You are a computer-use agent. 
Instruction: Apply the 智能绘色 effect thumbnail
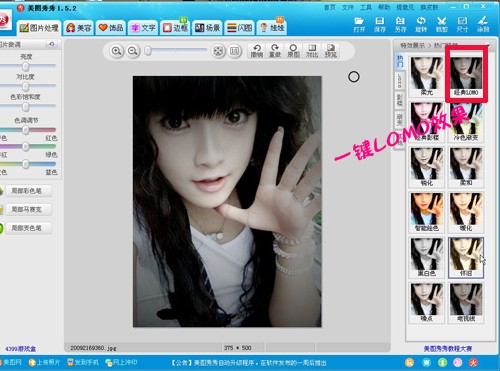coord(426,212)
